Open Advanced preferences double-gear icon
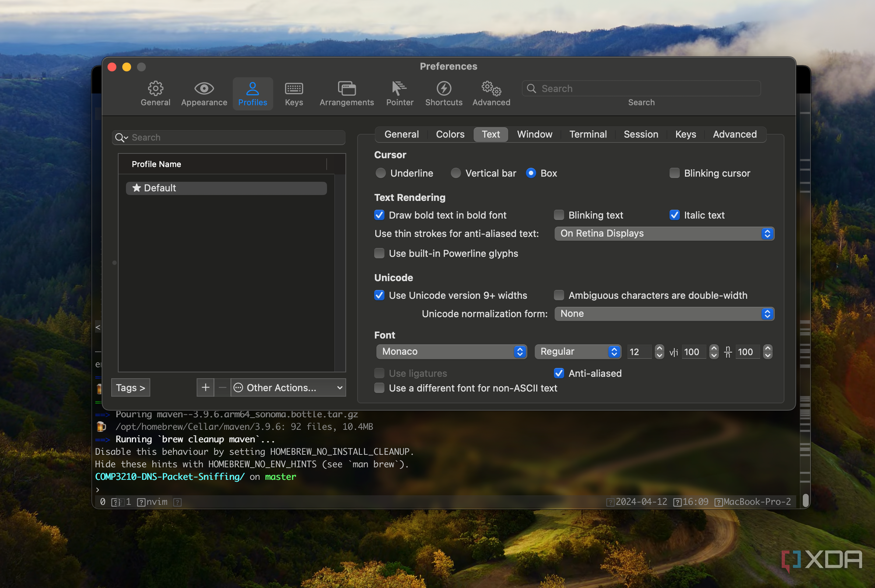The height and width of the screenshot is (588, 875). click(491, 89)
